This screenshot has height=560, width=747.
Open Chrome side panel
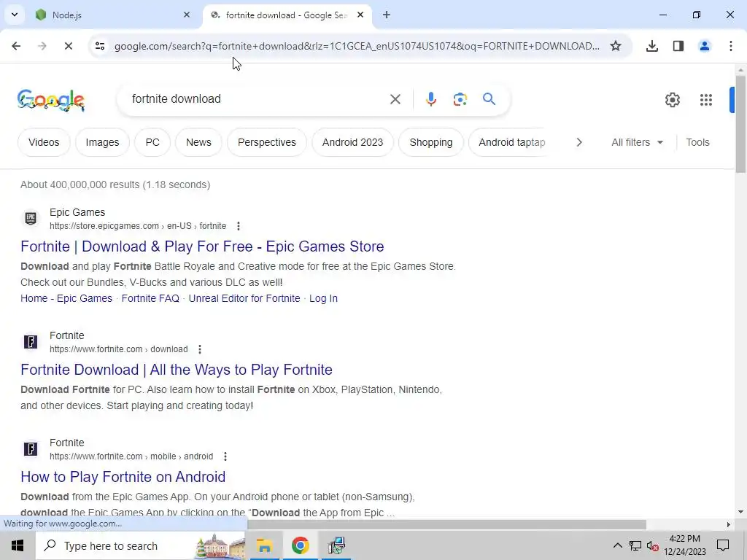coord(678,46)
